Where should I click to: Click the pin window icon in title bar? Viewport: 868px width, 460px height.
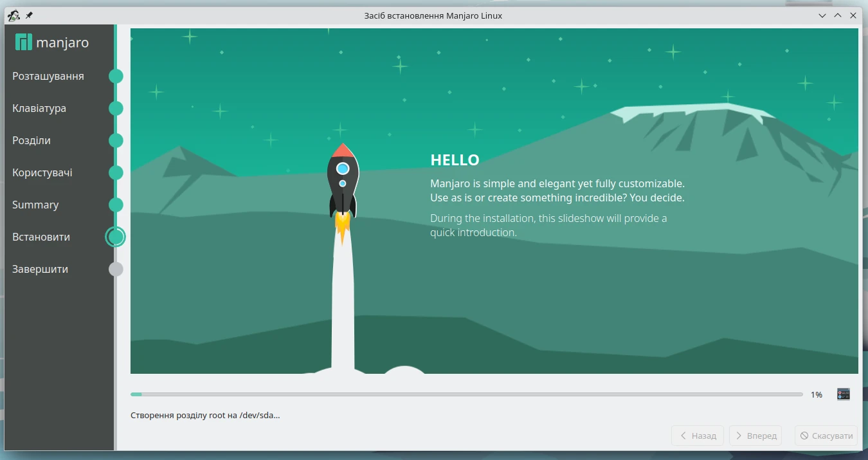click(29, 15)
